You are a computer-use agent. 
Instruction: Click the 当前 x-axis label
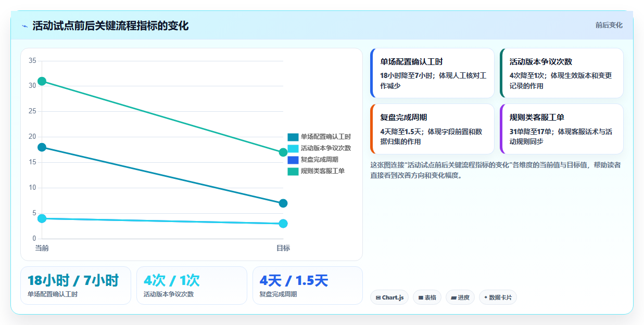[42, 248]
